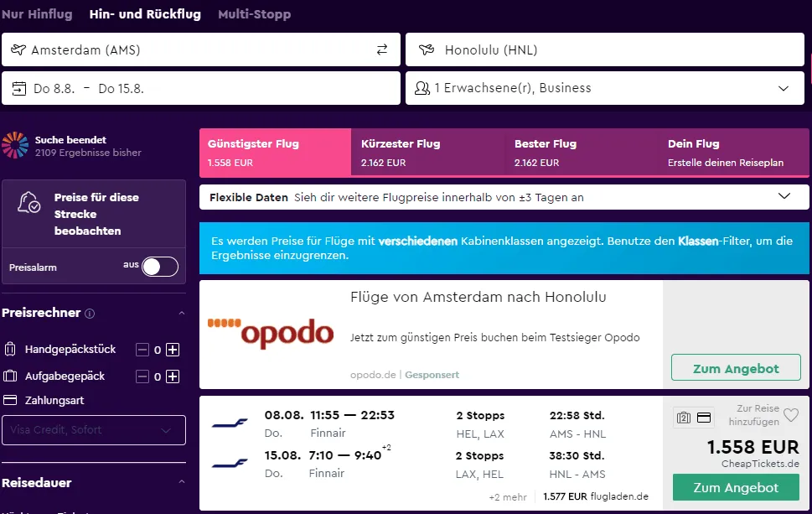Select the Nur Hinflug trip type
Image resolution: width=812 pixels, height=514 pixels.
[x=37, y=14]
